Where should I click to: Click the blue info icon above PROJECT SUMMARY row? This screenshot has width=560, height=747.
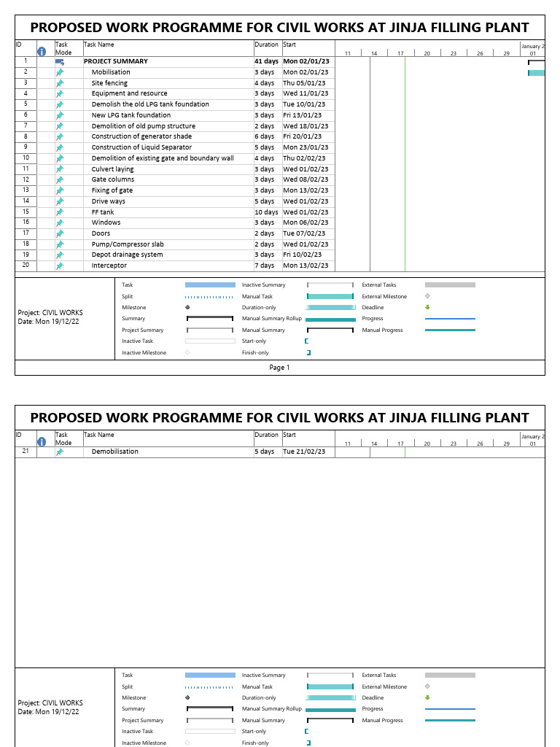(42, 52)
